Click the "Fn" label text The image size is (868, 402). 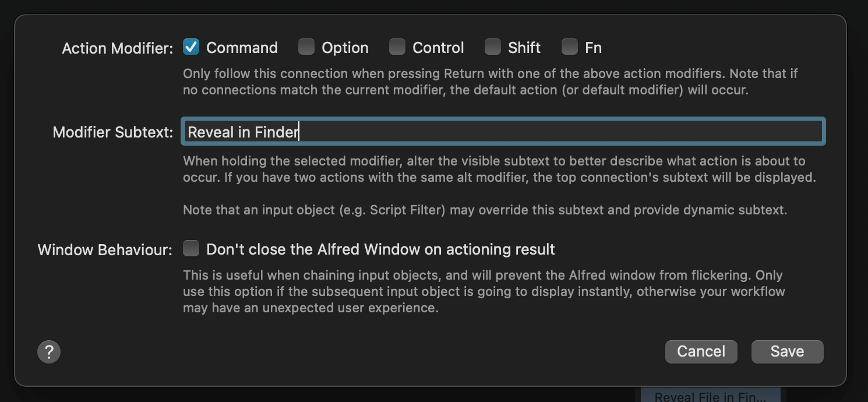click(x=593, y=48)
